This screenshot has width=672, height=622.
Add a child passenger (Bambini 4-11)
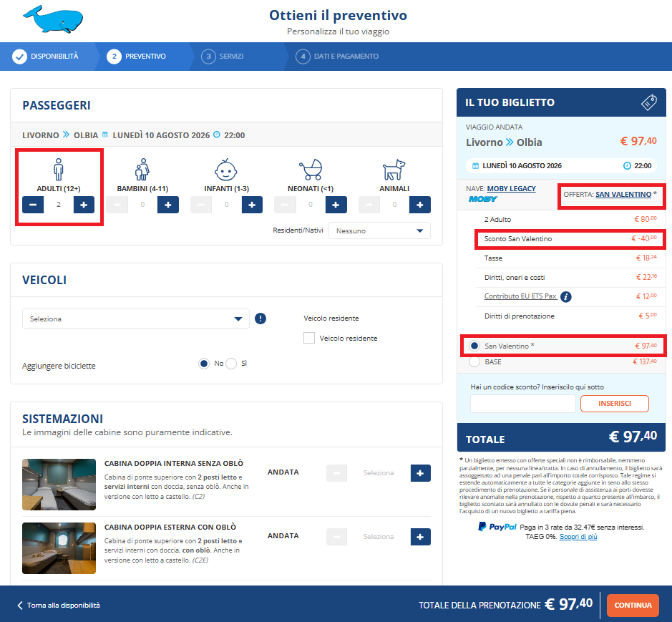pyautogui.click(x=168, y=205)
